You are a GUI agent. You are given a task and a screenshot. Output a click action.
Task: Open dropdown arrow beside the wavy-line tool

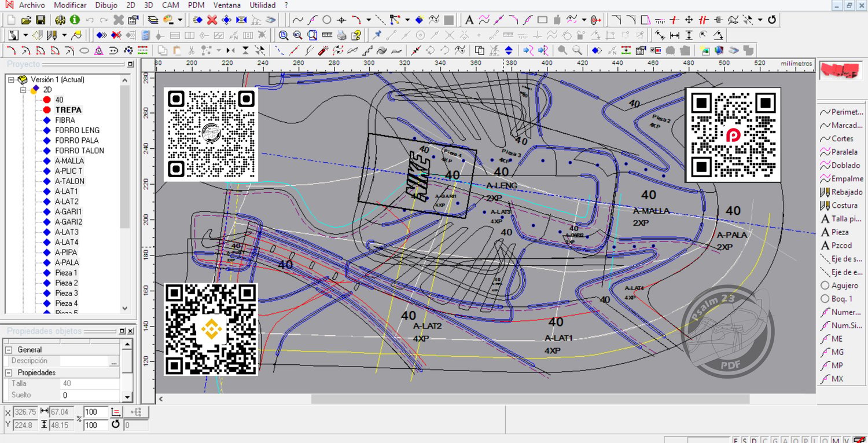584,20
